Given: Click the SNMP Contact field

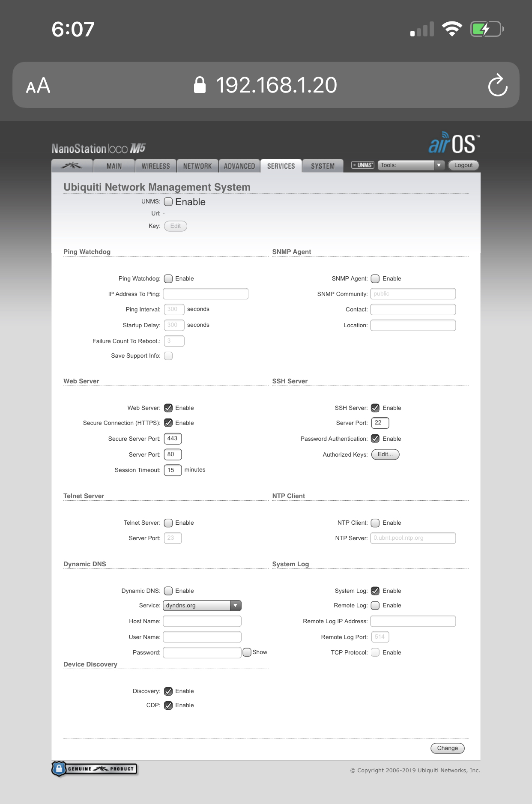Looking at the screenshot, I should point(413,309).
